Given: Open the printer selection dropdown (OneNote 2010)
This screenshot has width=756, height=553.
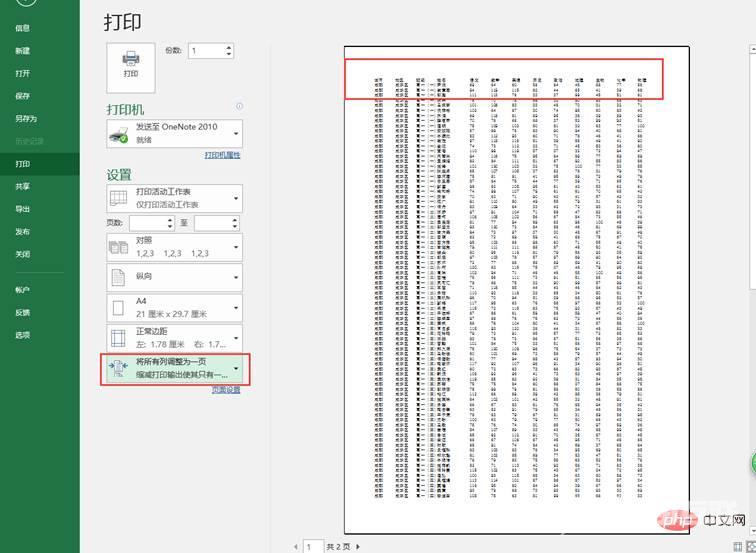Looking at the screenshot, I should [x=175, y=134].
